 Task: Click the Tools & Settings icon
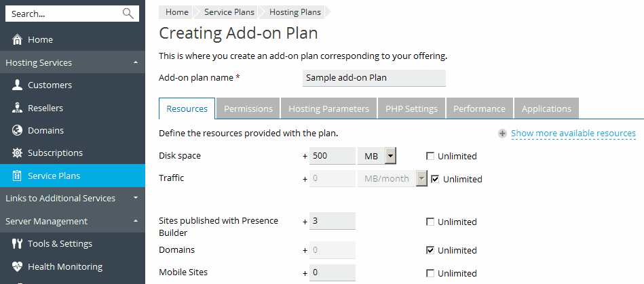[x=18, y=244]
